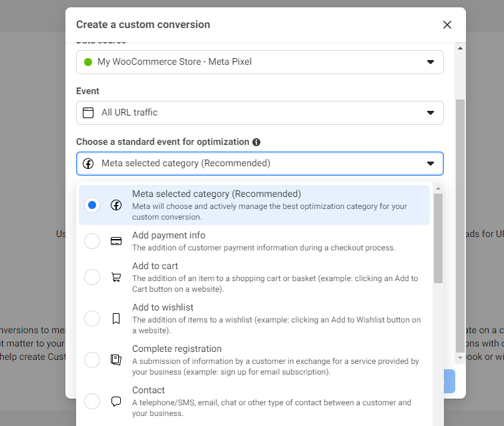504x426 pixels.
Task: Click the dropdown list scrollbar thumb
Action: pos(438,238)
